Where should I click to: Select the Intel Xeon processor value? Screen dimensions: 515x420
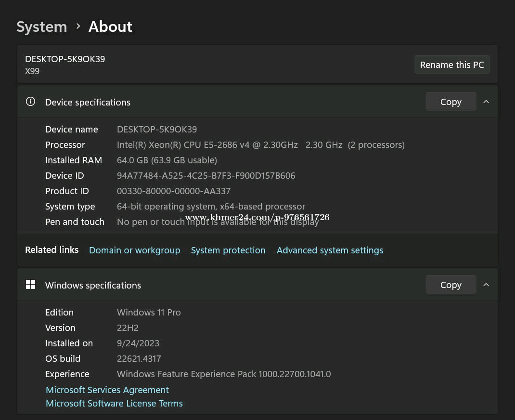261,145
